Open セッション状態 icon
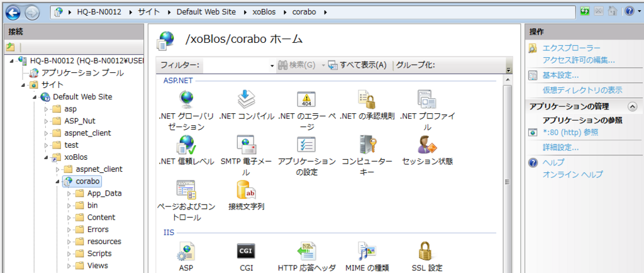Image resolution: width=644 pixels, height=273 pixels. (427, 145)
